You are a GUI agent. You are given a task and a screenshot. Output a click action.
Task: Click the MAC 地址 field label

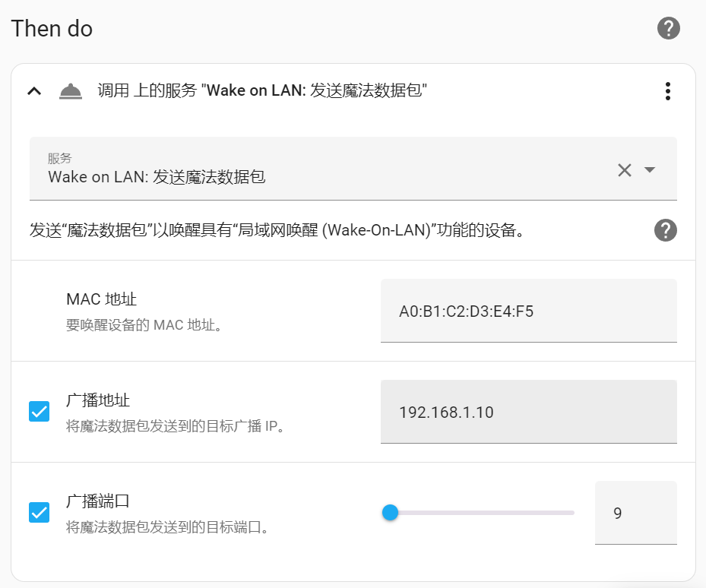coord(101,299)
